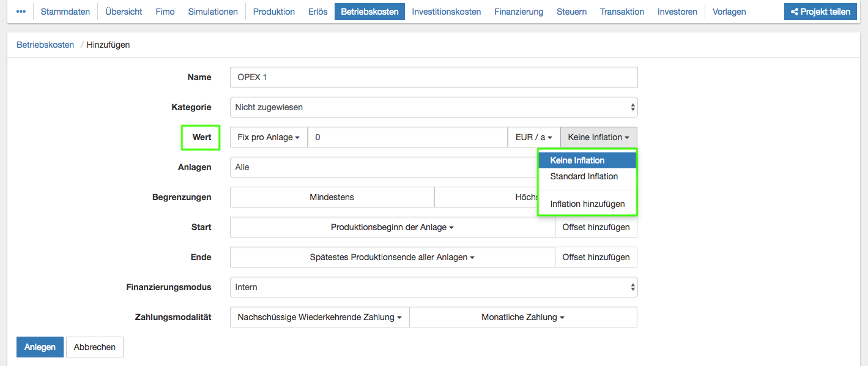The height and width of the screenshot is (366, 868).
Task: Click the Projekt teilen share button
Action: click(x=820, y=12)
